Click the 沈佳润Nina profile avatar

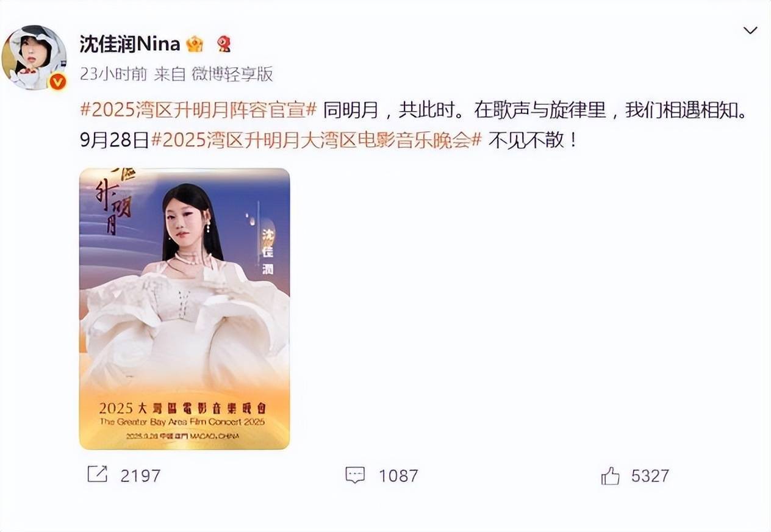pyautogui.click(x=34, y=57)
